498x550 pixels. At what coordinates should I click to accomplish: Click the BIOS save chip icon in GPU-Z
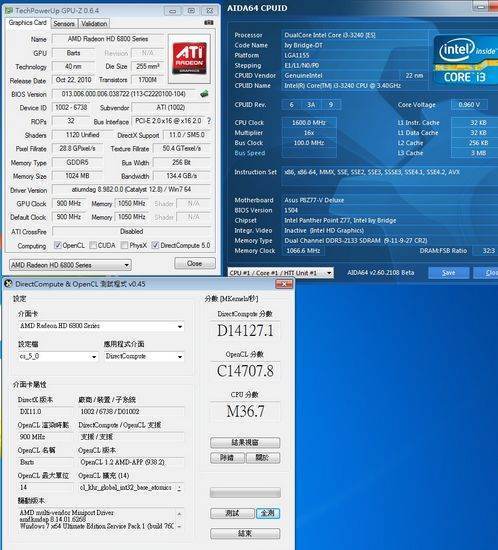(204, 94)
